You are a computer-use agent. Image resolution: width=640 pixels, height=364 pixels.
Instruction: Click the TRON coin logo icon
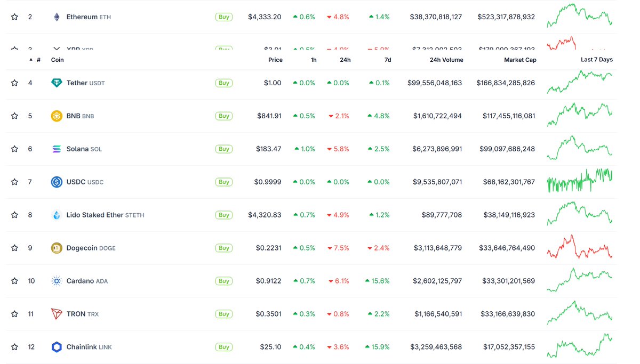57,314
